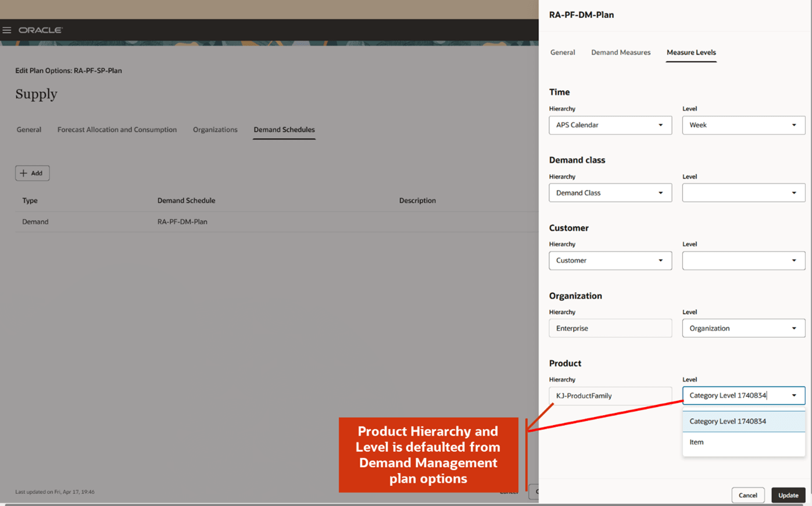Open the empty Demand class Level dropdown
Viewport: 812px width, 506px height.
click(x=743, y=193)
